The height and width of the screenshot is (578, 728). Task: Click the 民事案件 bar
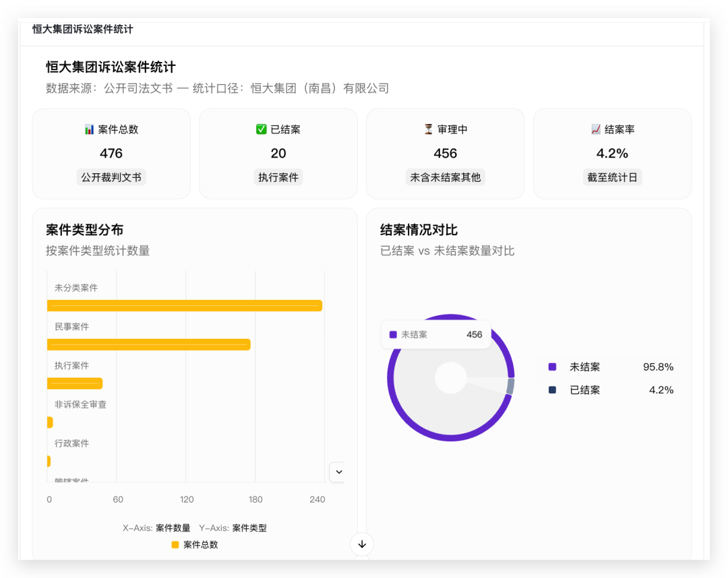(149, 345)
